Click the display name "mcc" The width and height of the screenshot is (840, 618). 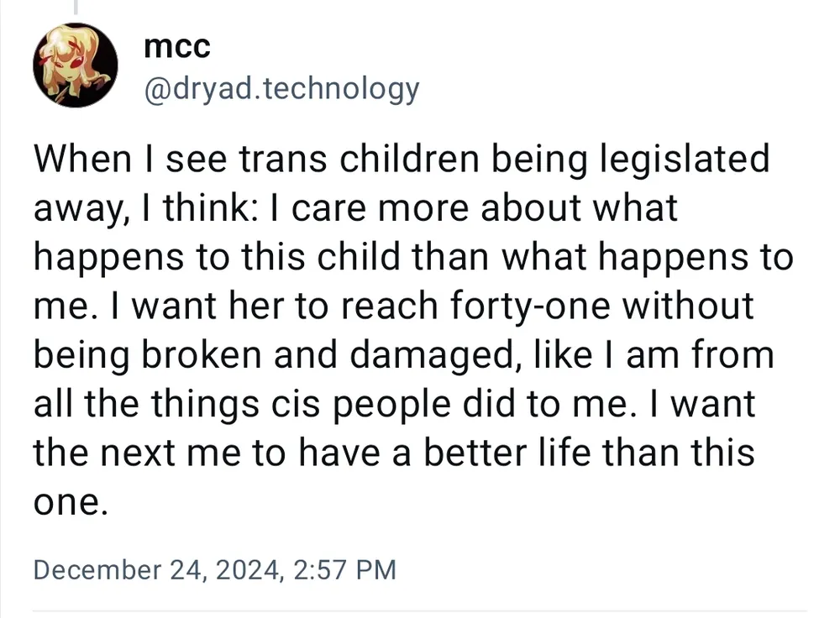tap(176, 46)
